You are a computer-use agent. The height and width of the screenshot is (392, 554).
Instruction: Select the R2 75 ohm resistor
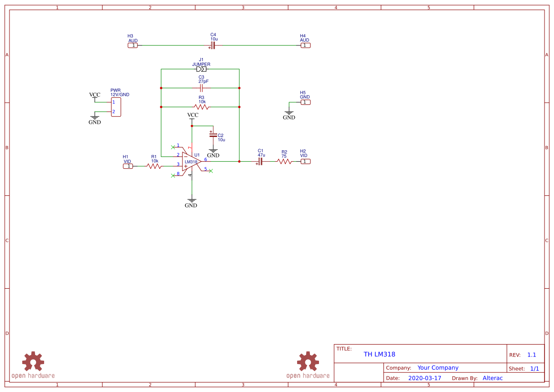point(284,162)
